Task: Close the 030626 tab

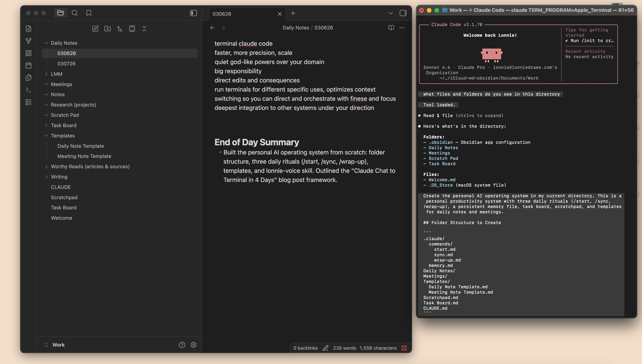Action: [280, 14]
